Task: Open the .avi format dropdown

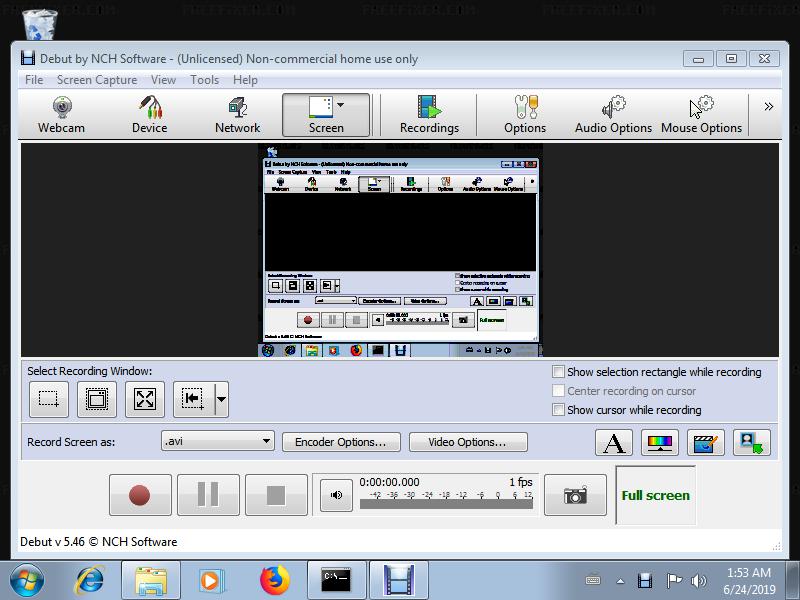Action: pos(217,441)
